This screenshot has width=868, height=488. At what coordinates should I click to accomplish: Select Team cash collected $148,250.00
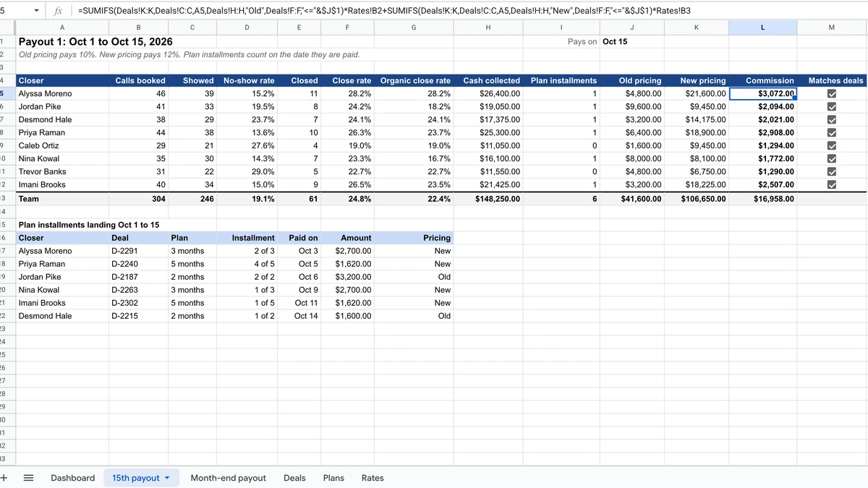click(488, 199)
